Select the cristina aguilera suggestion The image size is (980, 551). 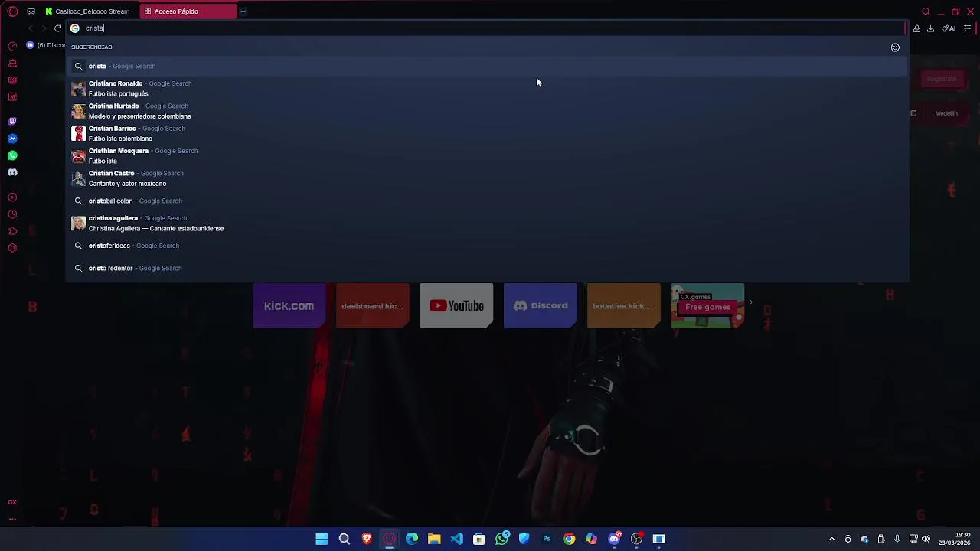487,223
